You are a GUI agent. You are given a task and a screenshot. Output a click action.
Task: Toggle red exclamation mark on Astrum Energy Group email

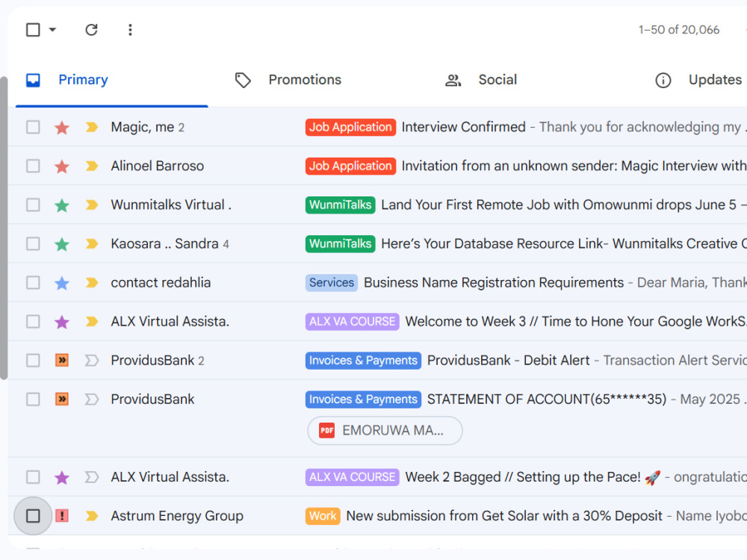click(x=62, y=516)
